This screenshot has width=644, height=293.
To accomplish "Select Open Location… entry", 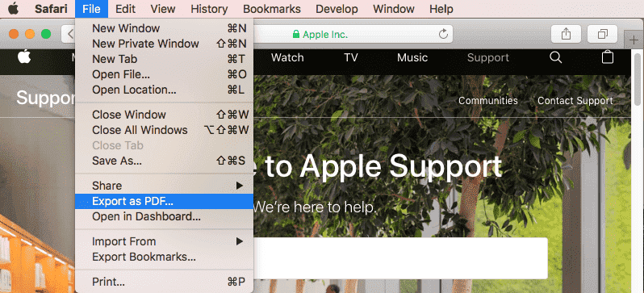I will click(x=164, y=90).
